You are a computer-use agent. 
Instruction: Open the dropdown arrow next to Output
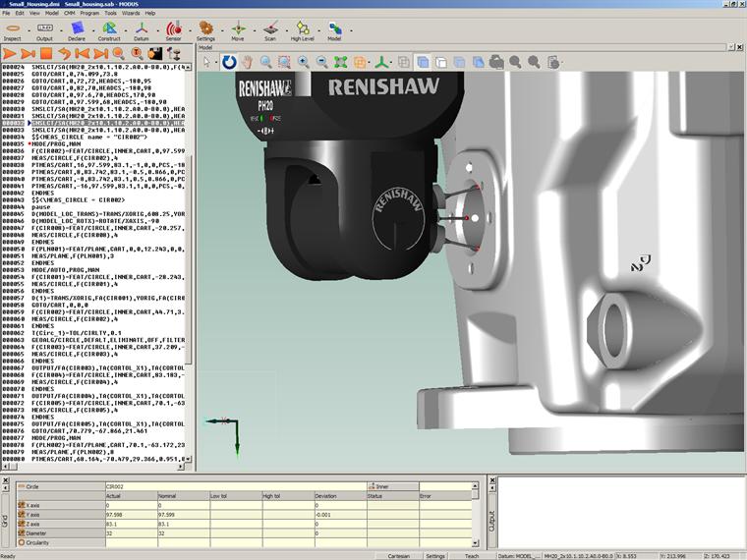62,30
